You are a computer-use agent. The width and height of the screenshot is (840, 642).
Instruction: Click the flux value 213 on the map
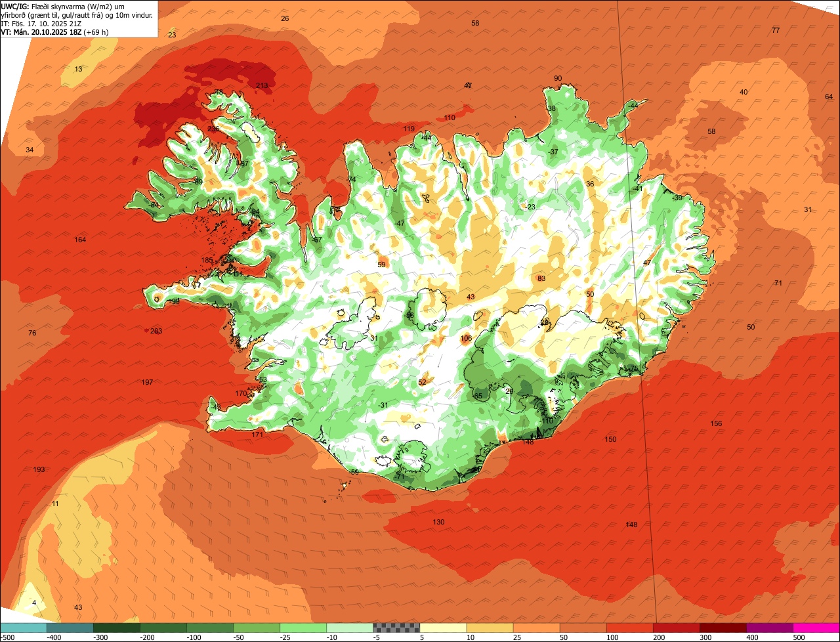[262, 85]
